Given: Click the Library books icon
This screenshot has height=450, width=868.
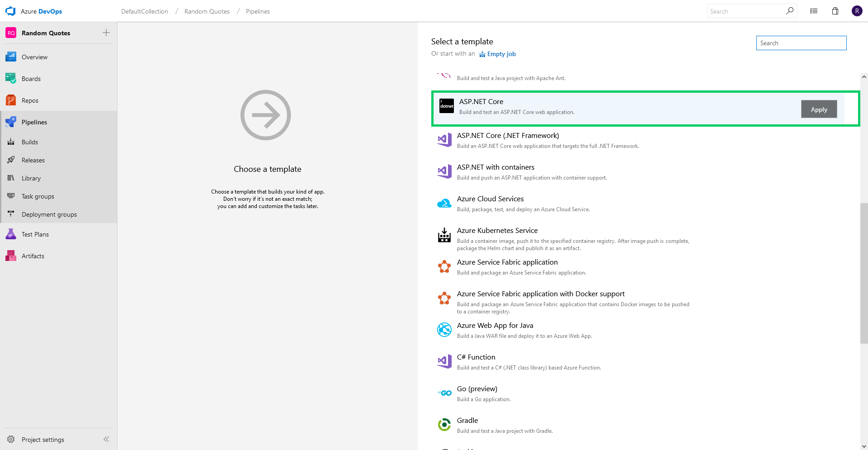Looking at the screenshot, I should (11, 178).
